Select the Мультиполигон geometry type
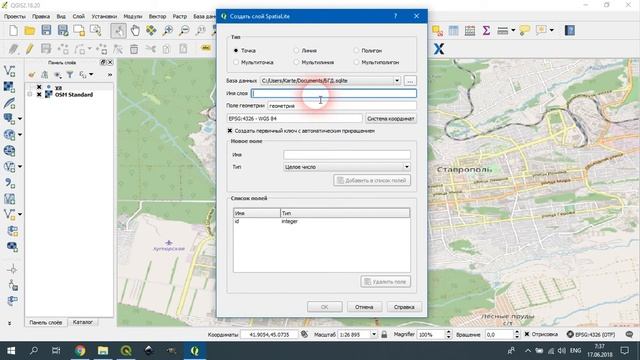The width and height of the screenshot is (640, 360). point(356,62)
